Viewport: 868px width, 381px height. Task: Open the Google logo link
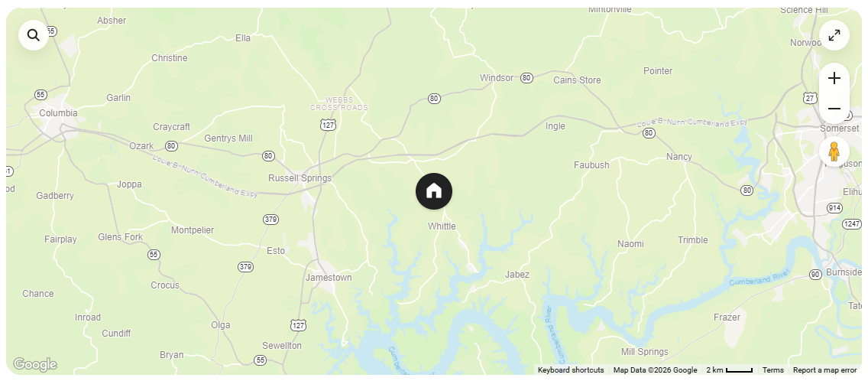tap(35, 364)
